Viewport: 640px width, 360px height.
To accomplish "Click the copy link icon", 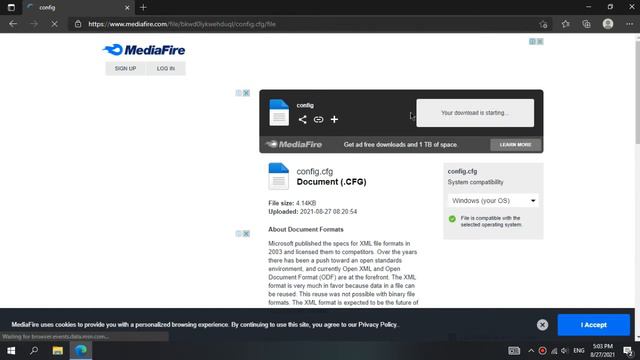I will [x=318, y=119].
